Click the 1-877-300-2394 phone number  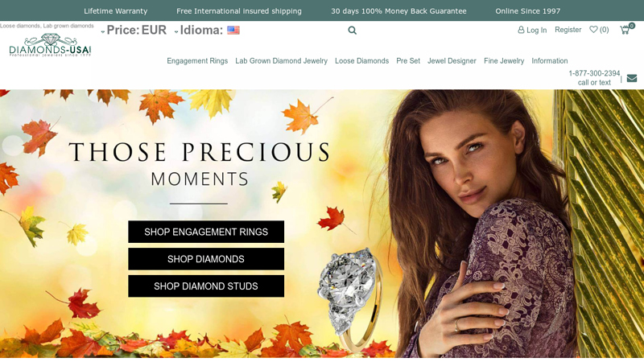[594, 73]
